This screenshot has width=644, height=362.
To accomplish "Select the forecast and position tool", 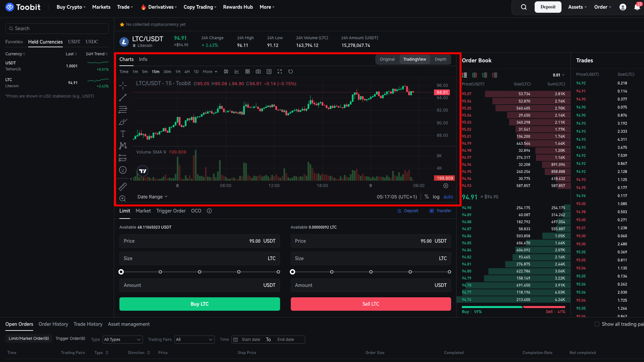I will [x=123, y=158].
